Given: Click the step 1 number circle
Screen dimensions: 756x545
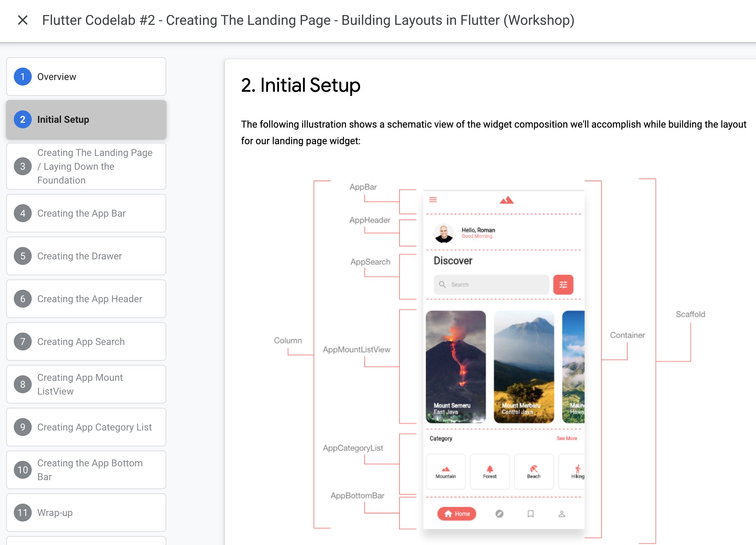Looking at the screenshot, I should point(23,77).
